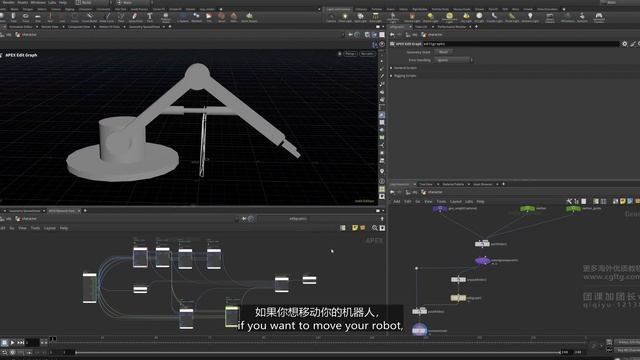Open the Build desktop dropdown

pyautogui.click(x=92, y=2)
